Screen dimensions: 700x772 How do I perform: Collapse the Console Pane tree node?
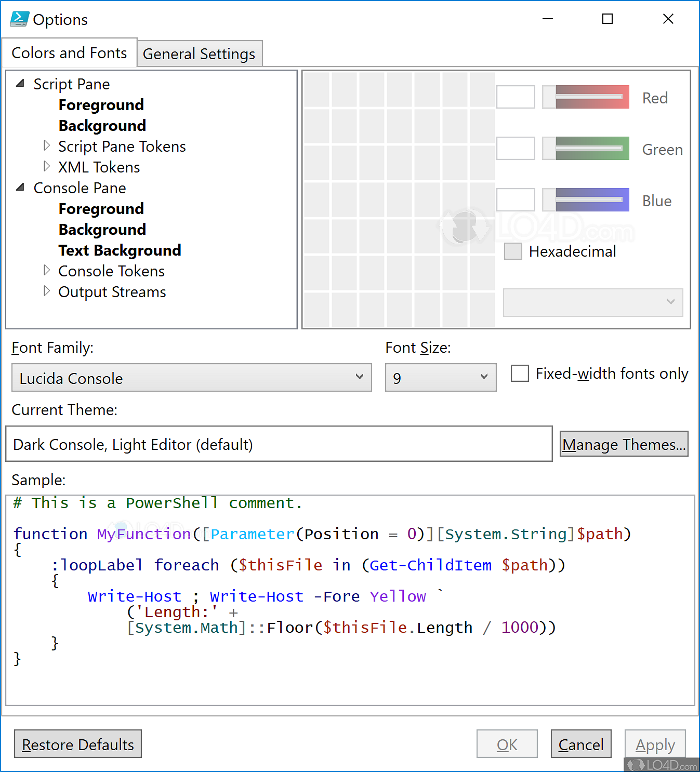[x=20, y=187]
